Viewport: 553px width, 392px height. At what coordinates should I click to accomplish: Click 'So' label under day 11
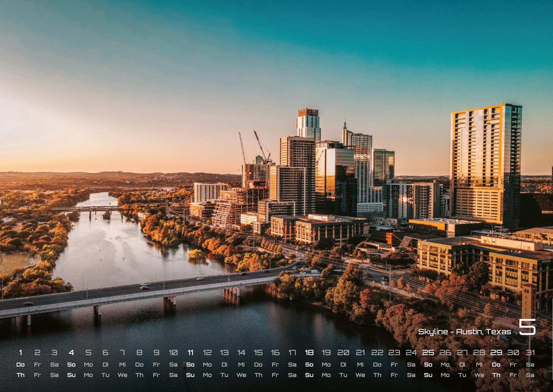pos(190,365)
